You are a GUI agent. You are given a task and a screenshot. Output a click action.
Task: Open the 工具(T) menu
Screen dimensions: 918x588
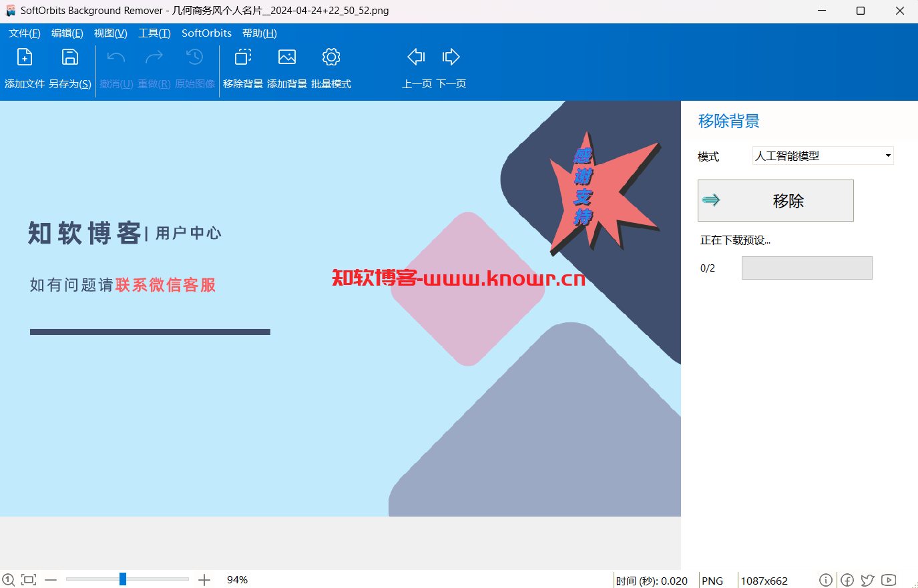pyautogui.click(x=154, y=33)
